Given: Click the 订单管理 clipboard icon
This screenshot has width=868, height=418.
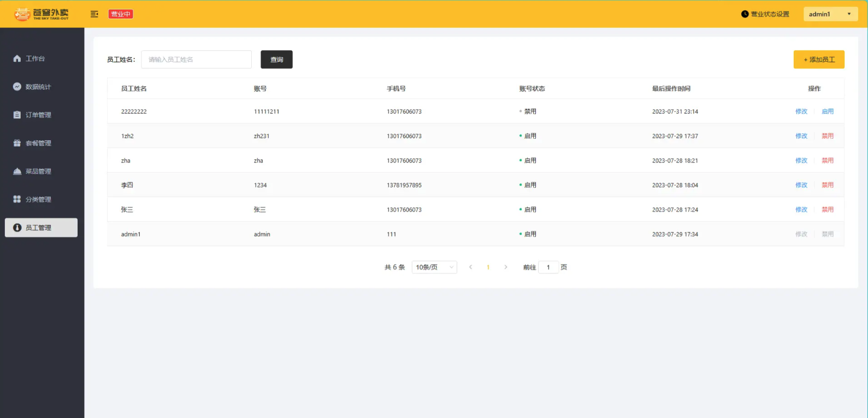Looking at the screenshot, I should [x=17, y=115].
